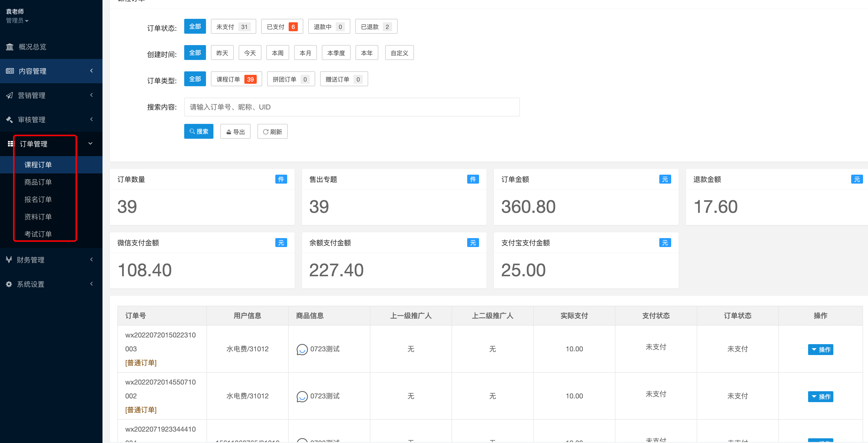Collapse 订单管理 via its down chevron
The width and height of the screenshot is (868, 443).
pyautogui.click(x=90, y=144)
